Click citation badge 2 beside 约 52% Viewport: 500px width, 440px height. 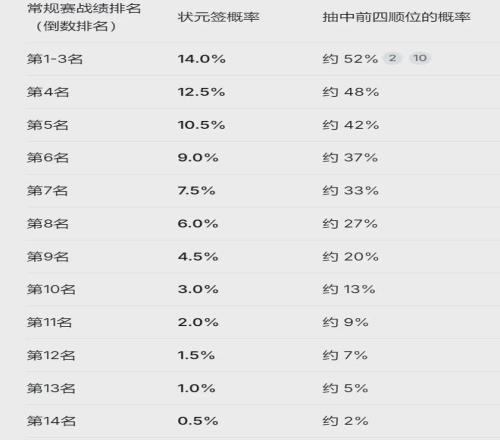click(392, 58)
